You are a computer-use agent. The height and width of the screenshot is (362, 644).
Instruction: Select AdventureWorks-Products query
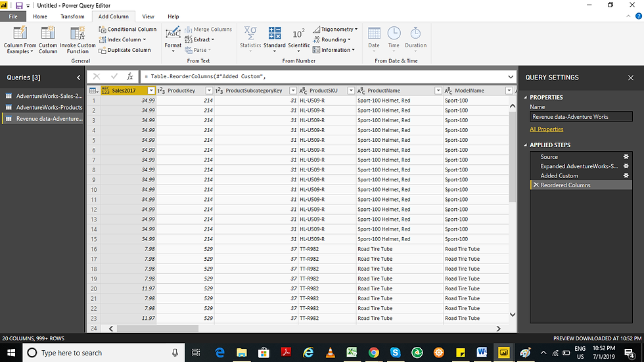(43, 107)
